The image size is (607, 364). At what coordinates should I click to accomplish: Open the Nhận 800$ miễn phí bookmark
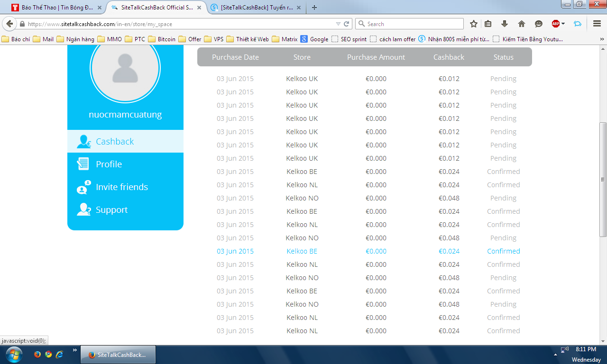(x=454, y=39)
